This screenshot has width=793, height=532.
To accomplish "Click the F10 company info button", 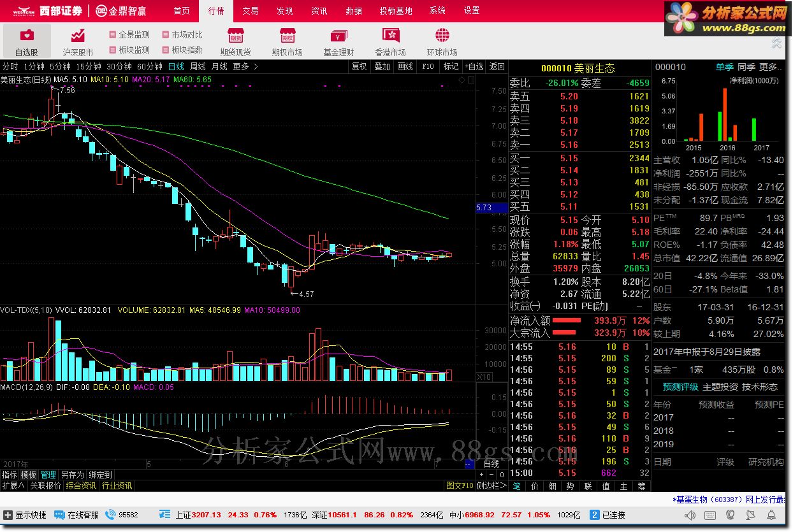I will 428,66.
